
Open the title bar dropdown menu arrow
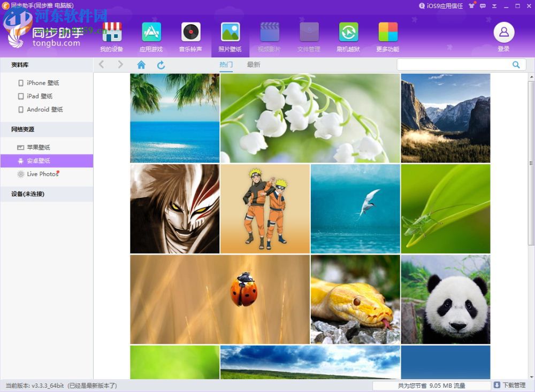[x=494, y=6]
